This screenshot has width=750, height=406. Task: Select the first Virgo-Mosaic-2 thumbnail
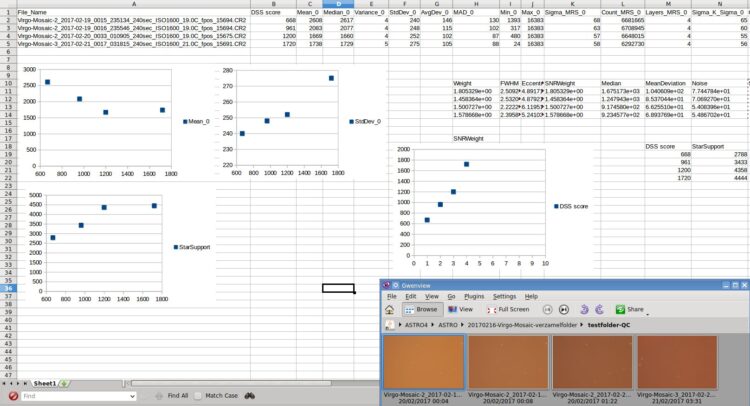tap(424, 362)
